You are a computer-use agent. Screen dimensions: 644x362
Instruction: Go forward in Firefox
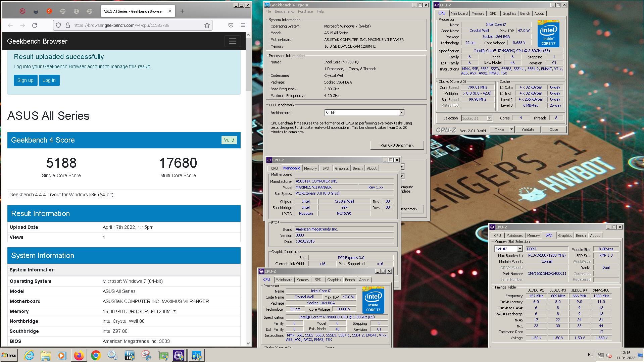(x=22, y=25)
